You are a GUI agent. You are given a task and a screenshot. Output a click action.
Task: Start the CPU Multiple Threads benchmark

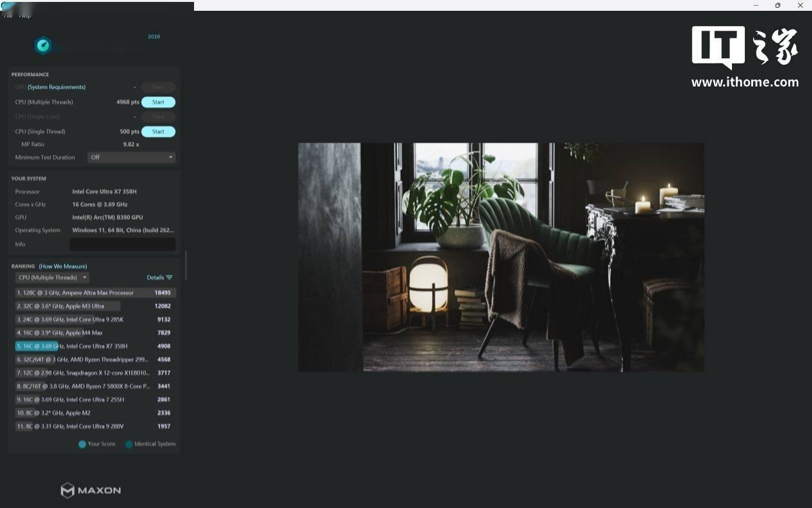tap(158, 102)
